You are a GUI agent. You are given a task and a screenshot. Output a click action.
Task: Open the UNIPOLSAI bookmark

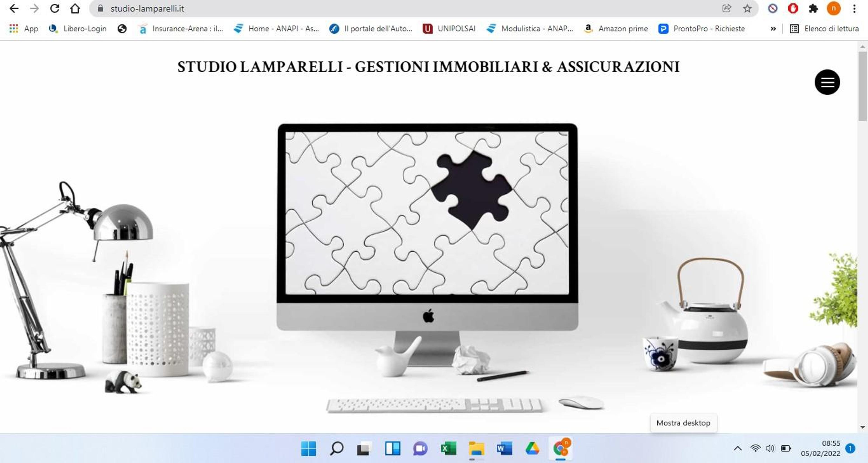pos(449,29)
